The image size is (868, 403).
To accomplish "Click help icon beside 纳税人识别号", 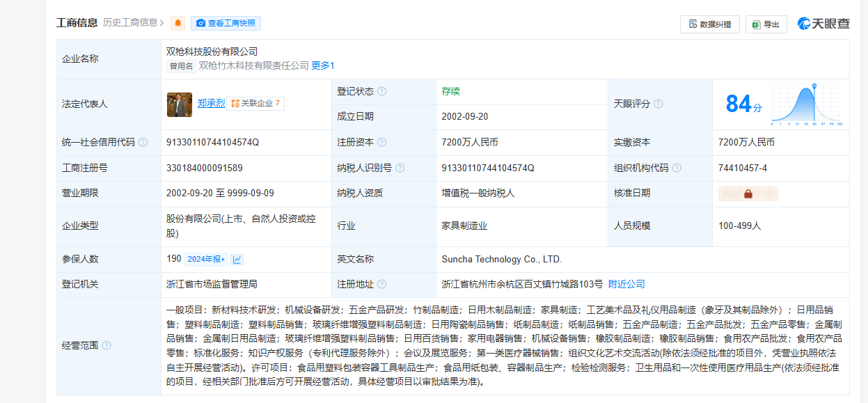I will click(400, 168).
